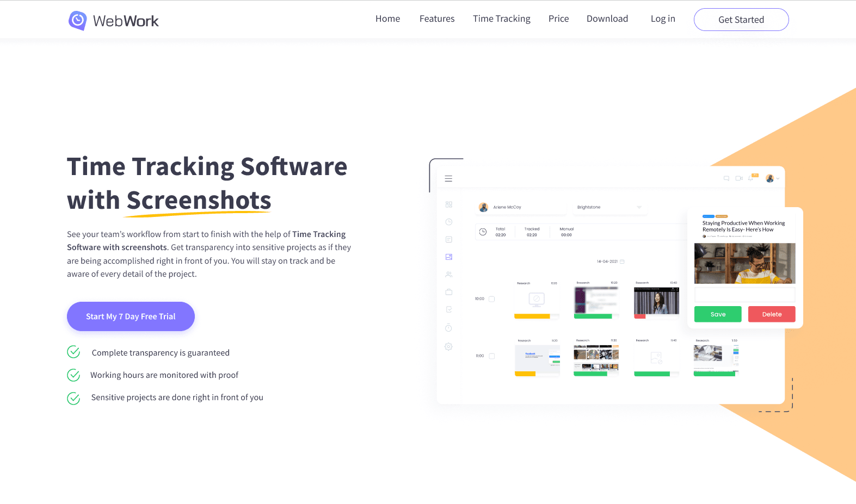
Task: Open the settings gear sidebar icon
Action: 448,346
